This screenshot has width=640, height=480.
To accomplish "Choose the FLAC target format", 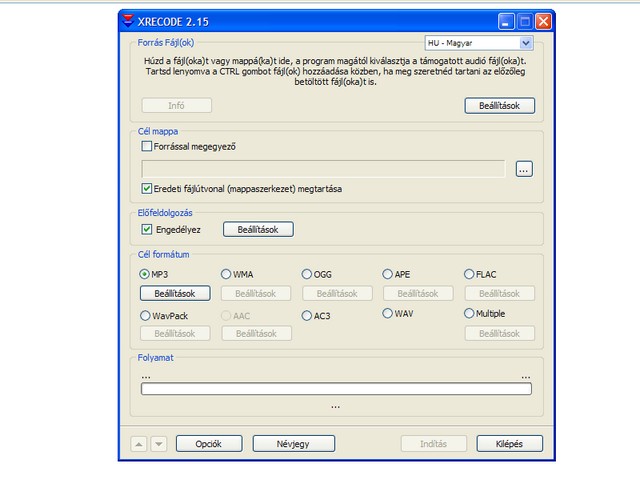I will pos(469,274).
